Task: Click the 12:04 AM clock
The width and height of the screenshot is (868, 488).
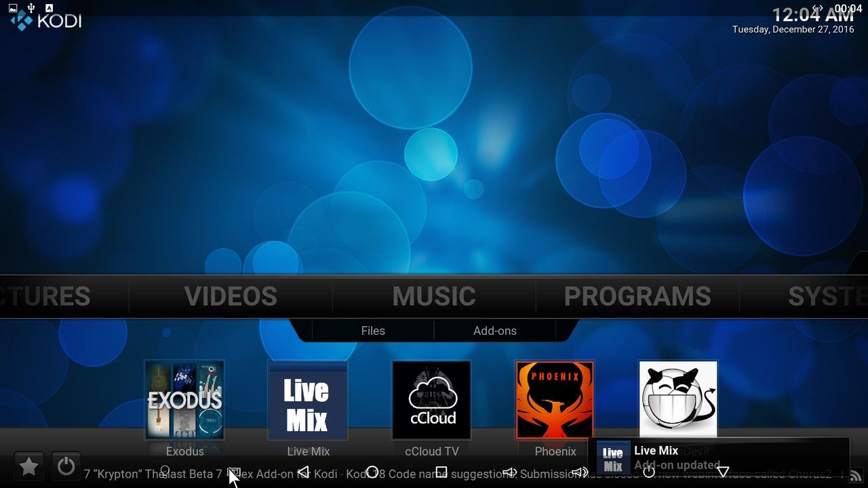Action: click(x=813, y=14)
